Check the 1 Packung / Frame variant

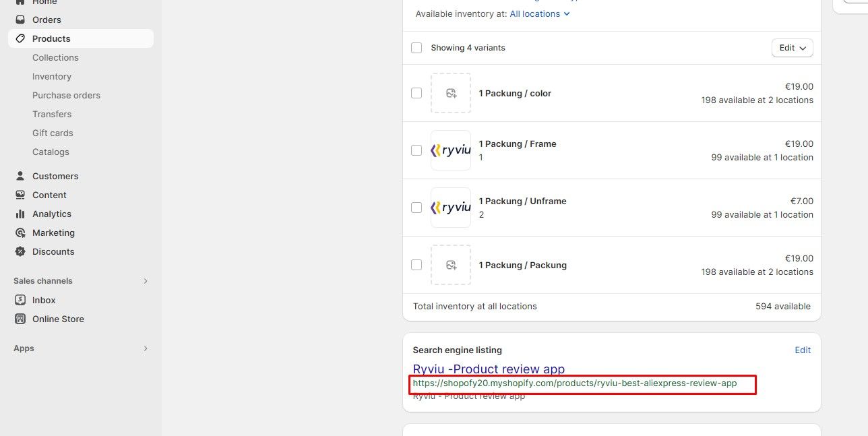(416, 150)
